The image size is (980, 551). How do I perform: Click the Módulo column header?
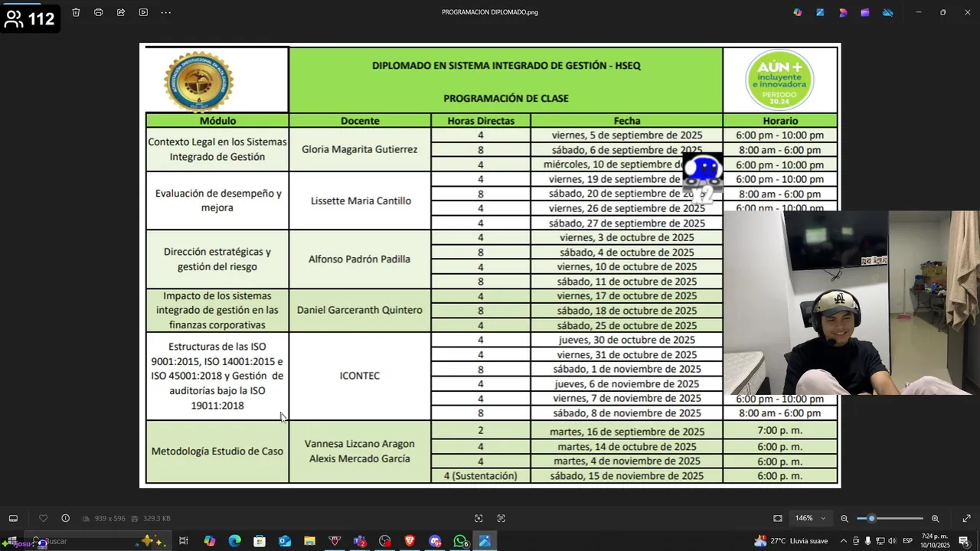click(x=217, y=121)
